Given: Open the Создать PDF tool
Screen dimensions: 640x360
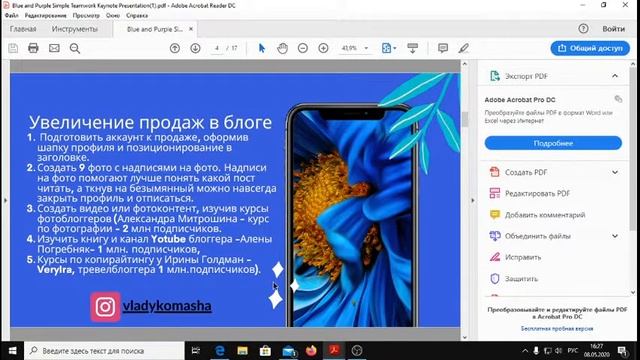Looking at the screenshot, I should [526, 172].
